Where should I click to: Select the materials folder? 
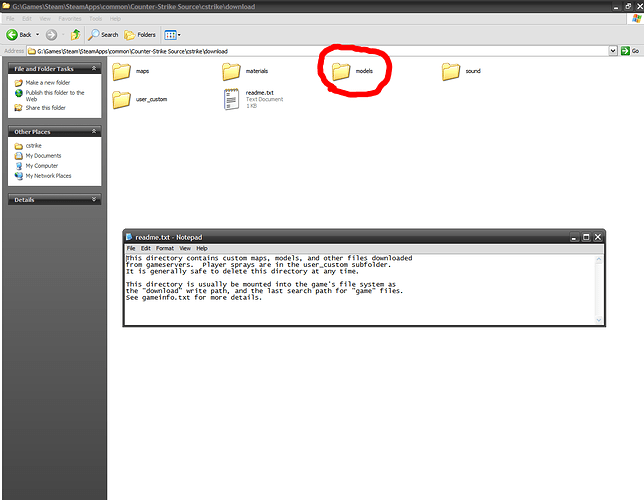tap(245, 71)
